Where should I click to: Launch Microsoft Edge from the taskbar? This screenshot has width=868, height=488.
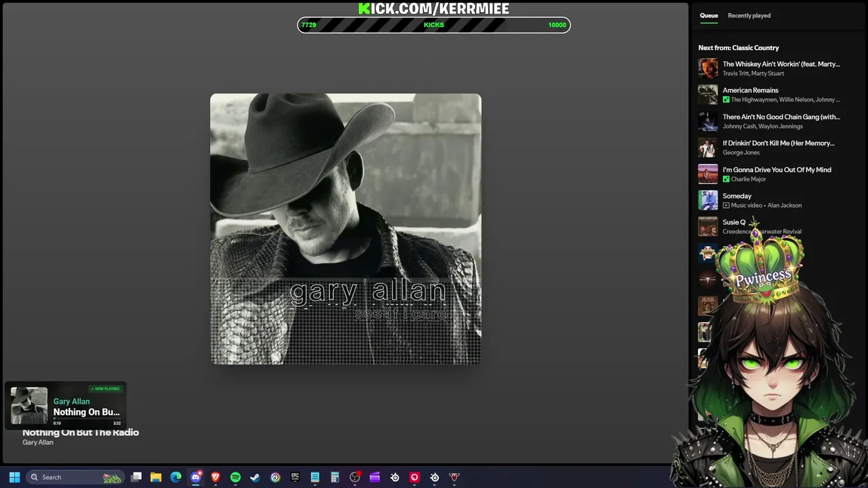[176, 477]
